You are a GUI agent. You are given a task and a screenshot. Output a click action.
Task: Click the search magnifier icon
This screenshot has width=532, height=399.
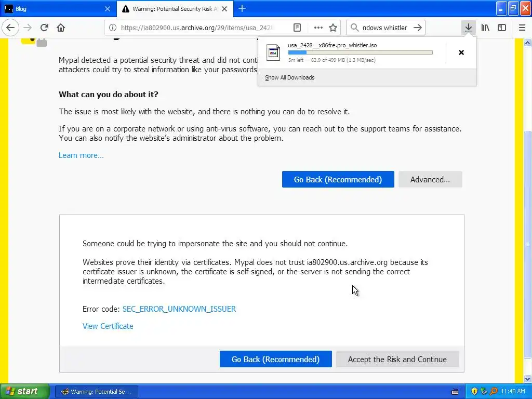[x=354, y=28]
